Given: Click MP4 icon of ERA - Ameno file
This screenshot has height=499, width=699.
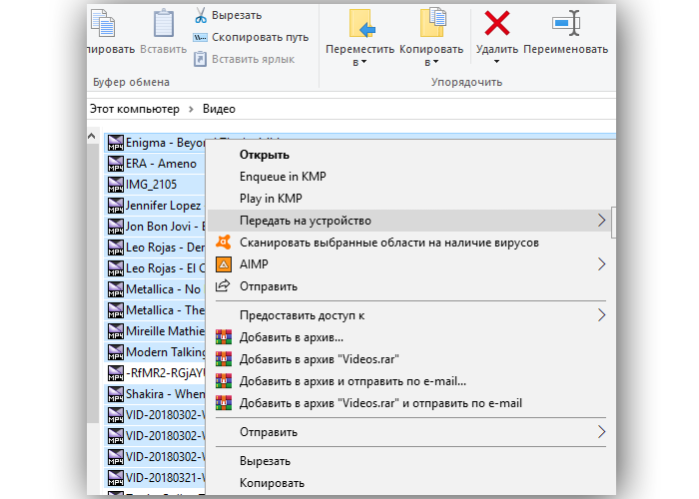Looking at the screenshot, I should point(116,164).
